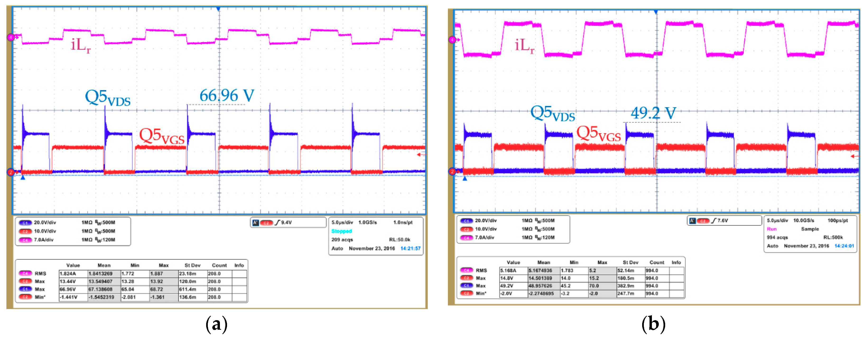Click the C2 Min measurement badge in scope (a)

point(25,297)
